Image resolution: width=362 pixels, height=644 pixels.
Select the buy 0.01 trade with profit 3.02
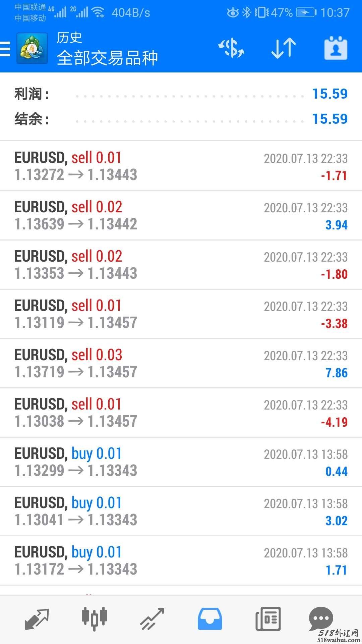[x=181, y=511]
